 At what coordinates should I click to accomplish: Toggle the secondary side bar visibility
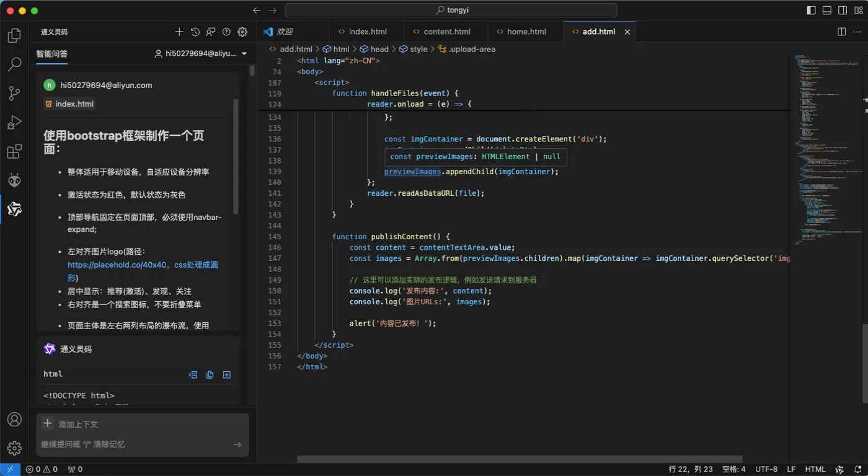(x=843, y=11)
